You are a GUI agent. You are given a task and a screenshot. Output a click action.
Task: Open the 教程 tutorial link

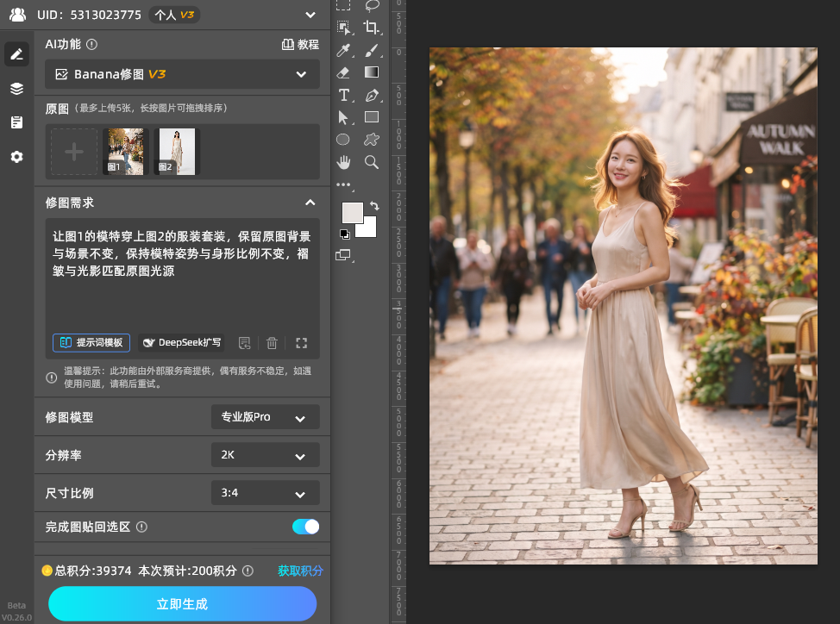click(300, 45)
